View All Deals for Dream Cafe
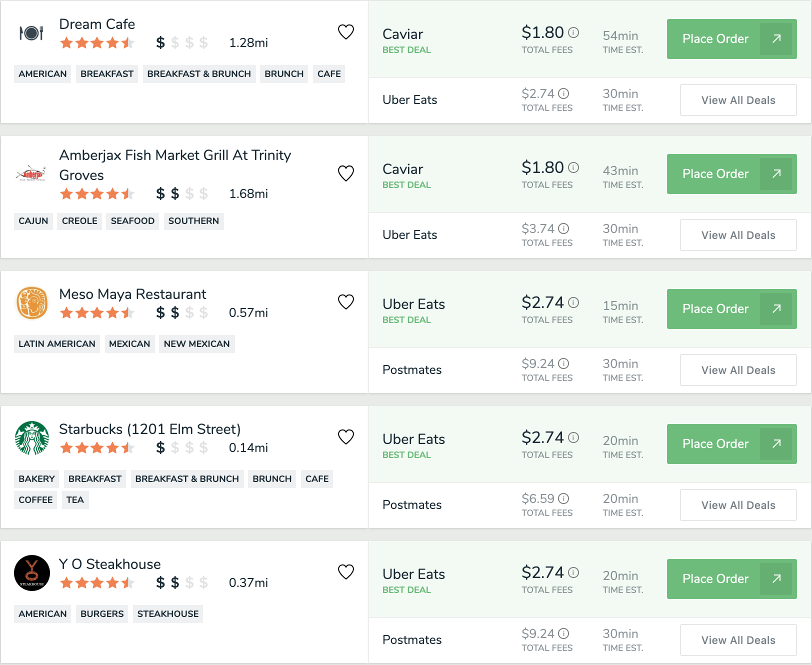Screen dimensions: 812x665 coord(738,100)
